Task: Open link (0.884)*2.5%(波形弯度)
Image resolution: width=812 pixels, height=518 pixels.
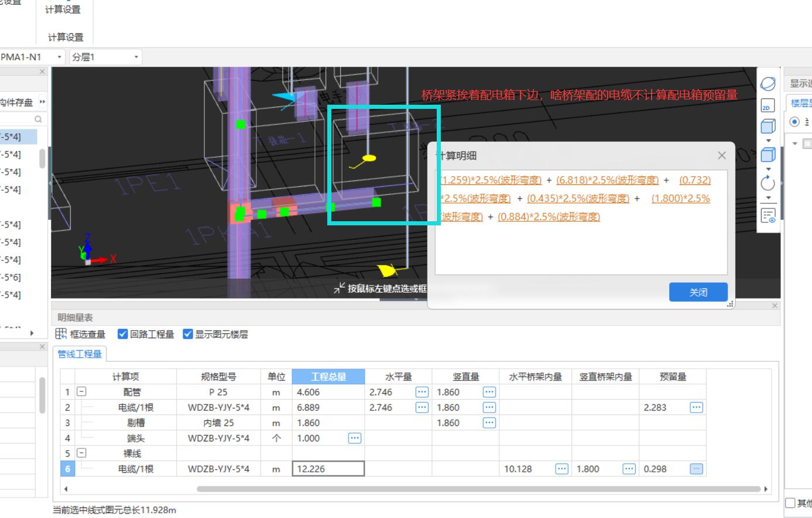Action: (x=549, y=217)
